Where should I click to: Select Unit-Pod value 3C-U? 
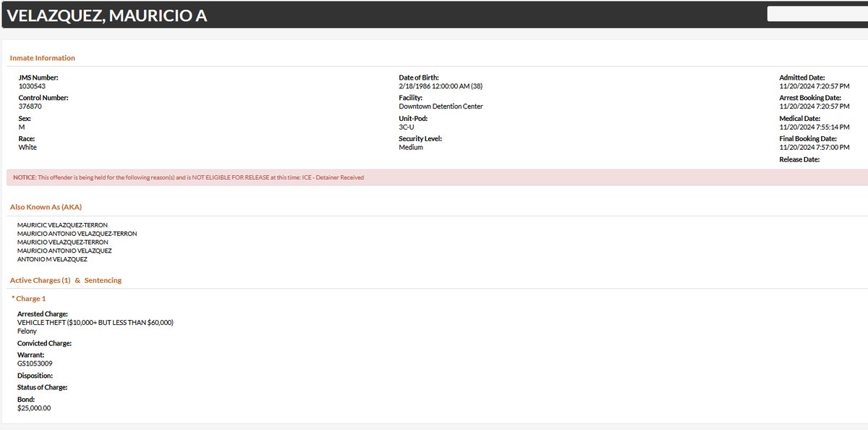point(407,127)
